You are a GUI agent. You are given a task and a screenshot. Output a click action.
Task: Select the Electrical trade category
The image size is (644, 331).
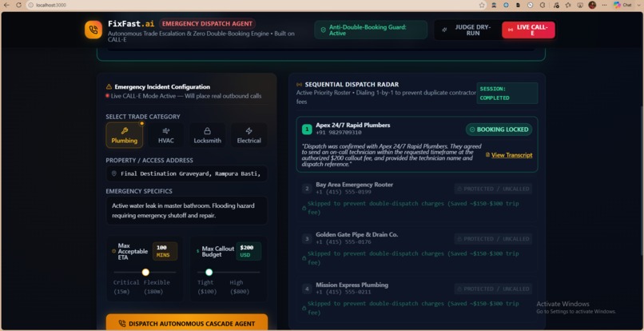(x=249, y=135)
